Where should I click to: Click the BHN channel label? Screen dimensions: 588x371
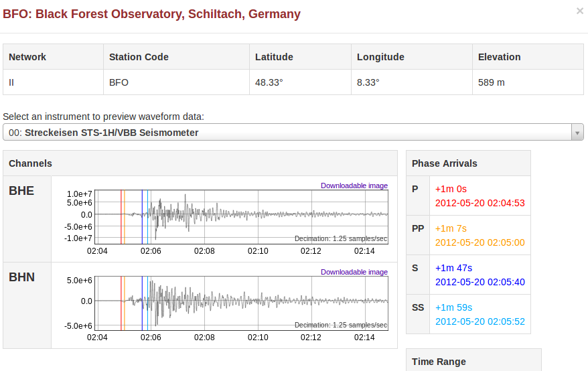point(21,277)
